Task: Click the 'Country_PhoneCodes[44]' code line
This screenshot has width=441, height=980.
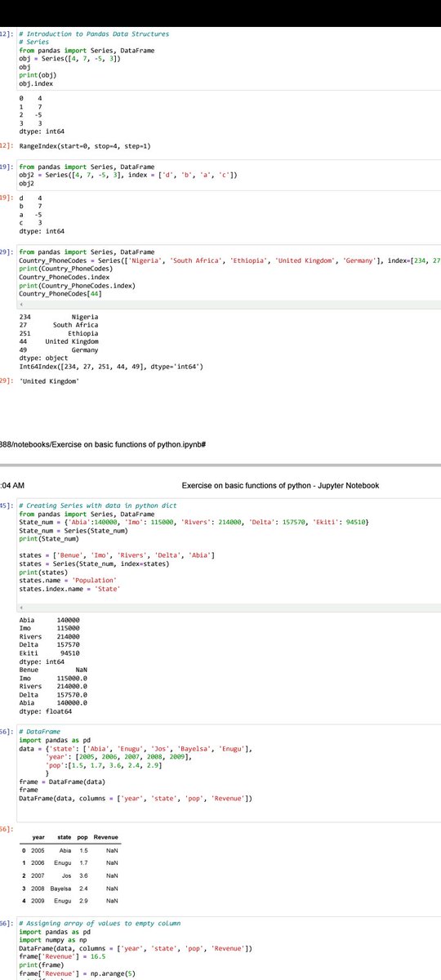Action: tap(60, 294)
